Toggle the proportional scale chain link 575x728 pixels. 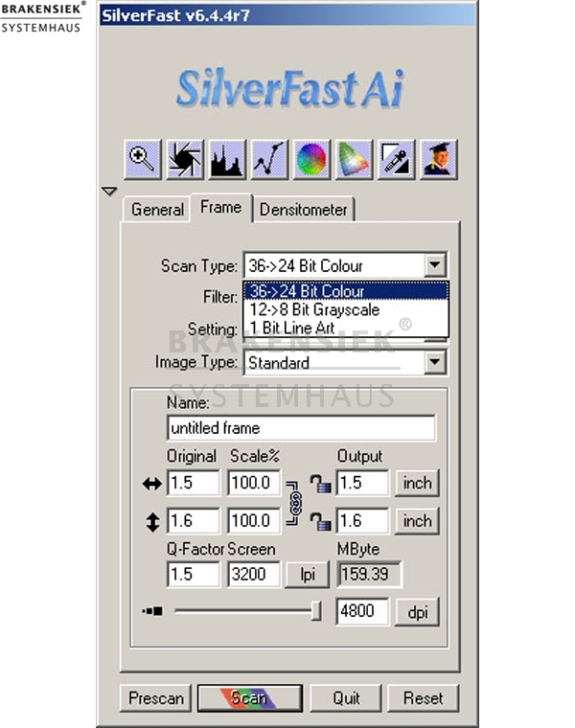294,503
